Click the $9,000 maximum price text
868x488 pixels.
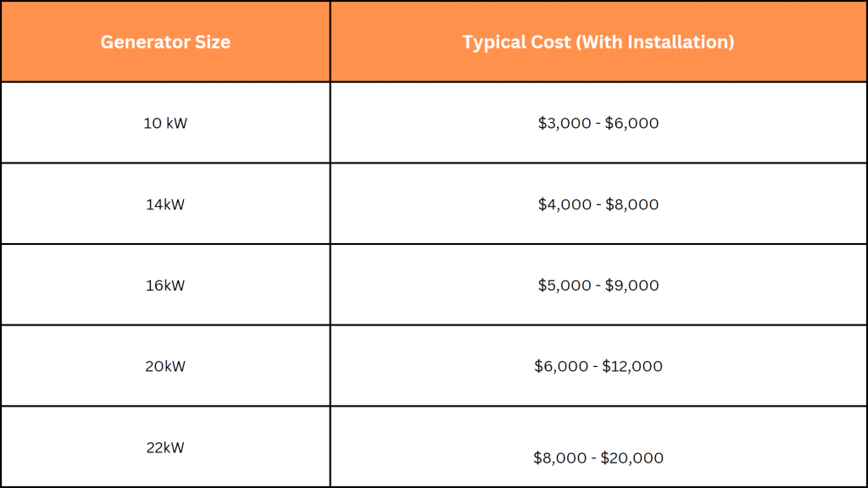pos(632,286)
